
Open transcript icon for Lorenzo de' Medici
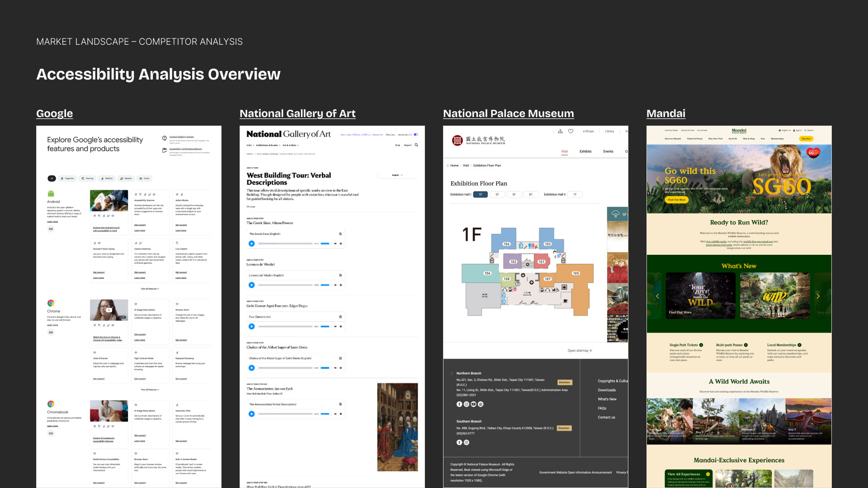pos(340,275)
